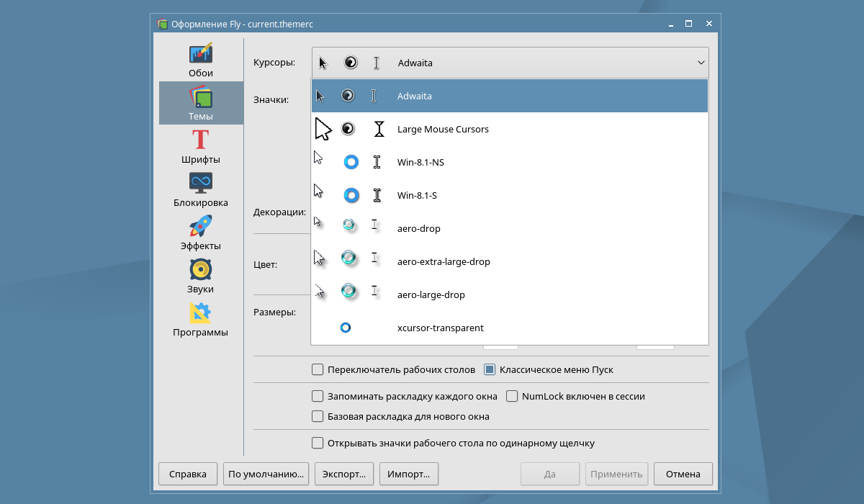Viewport: 864px width, 504px height.
Task: Click the Импорт... button
Action: pos(409,474)
